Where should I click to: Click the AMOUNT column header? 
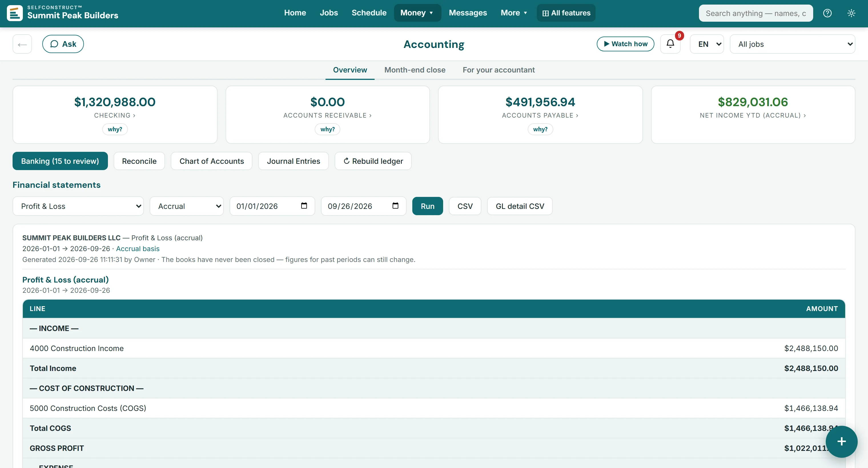[x=822, y=308]
